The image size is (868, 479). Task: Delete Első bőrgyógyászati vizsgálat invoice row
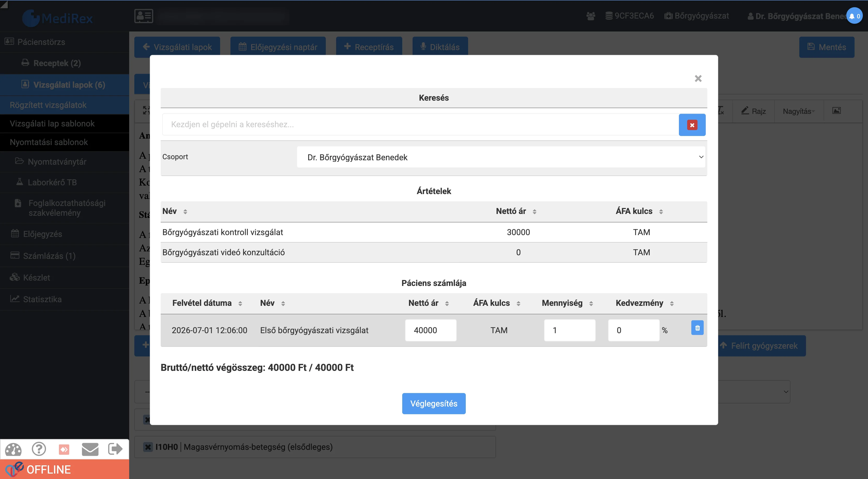click(x=697, y=328)
